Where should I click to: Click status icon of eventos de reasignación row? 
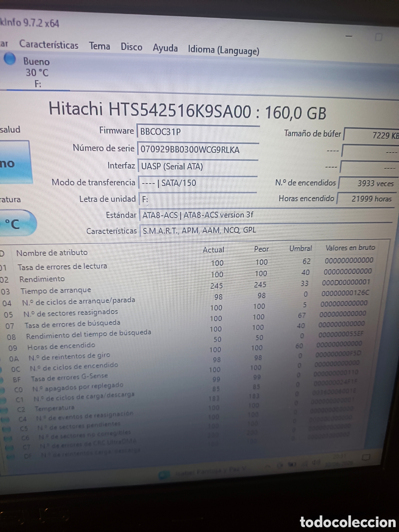pos(6,420)
